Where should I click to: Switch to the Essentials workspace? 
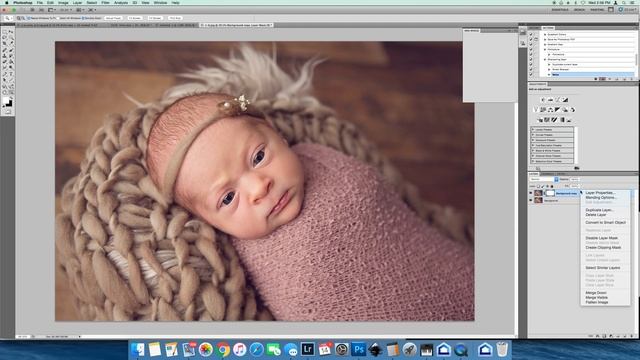560,9
